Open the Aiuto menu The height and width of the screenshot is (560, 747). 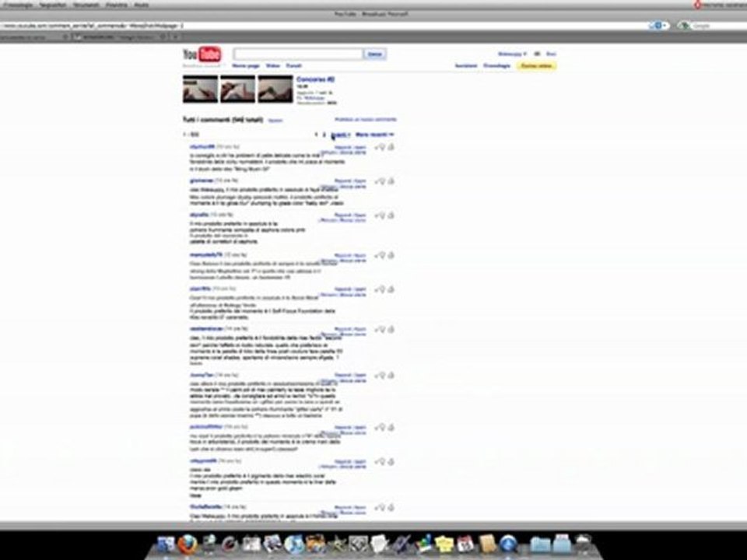141,5
